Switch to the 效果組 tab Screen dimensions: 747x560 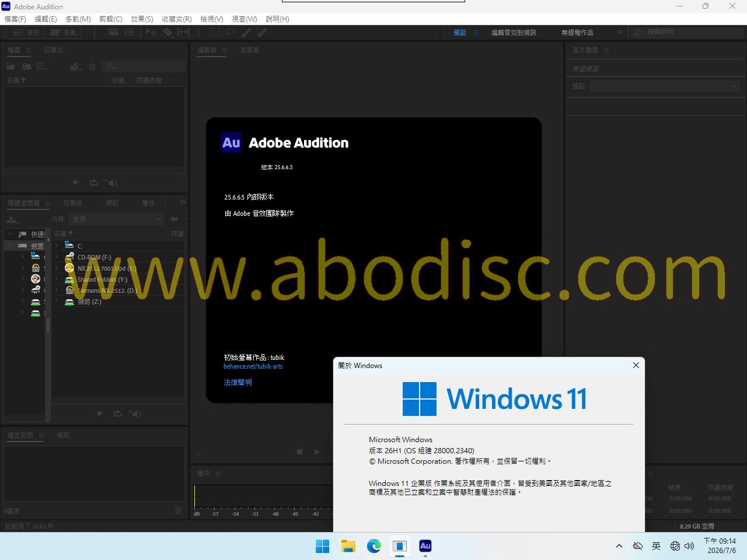coord(72,203)
